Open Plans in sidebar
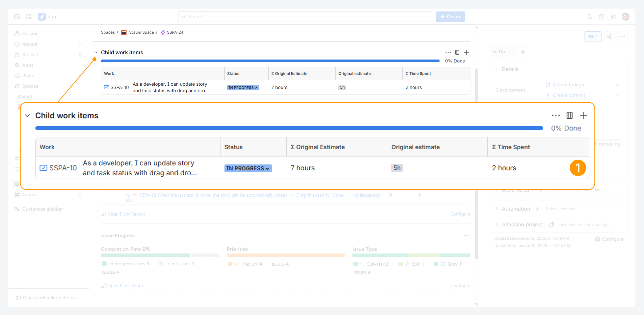 pos(28,76)
